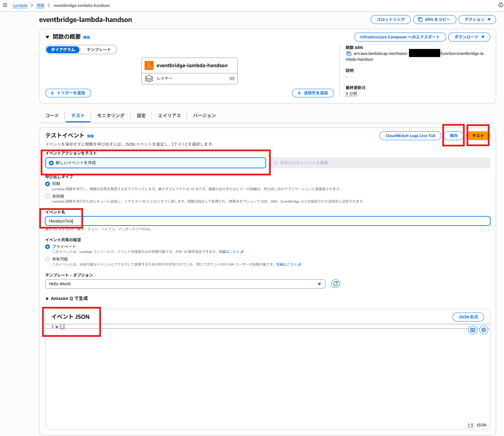The width and height of the screenshot is (504, 436).
Task: Click 送信先を追加 button
Action: point(313,93)
